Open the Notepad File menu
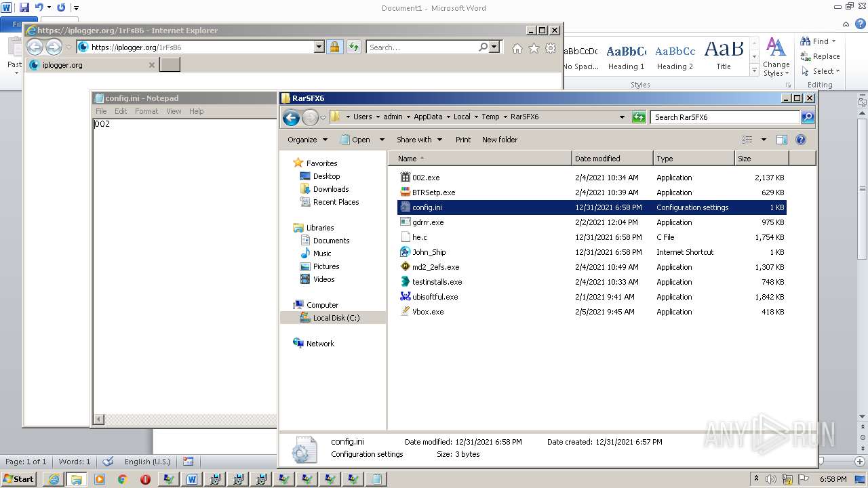 [101, 111]
